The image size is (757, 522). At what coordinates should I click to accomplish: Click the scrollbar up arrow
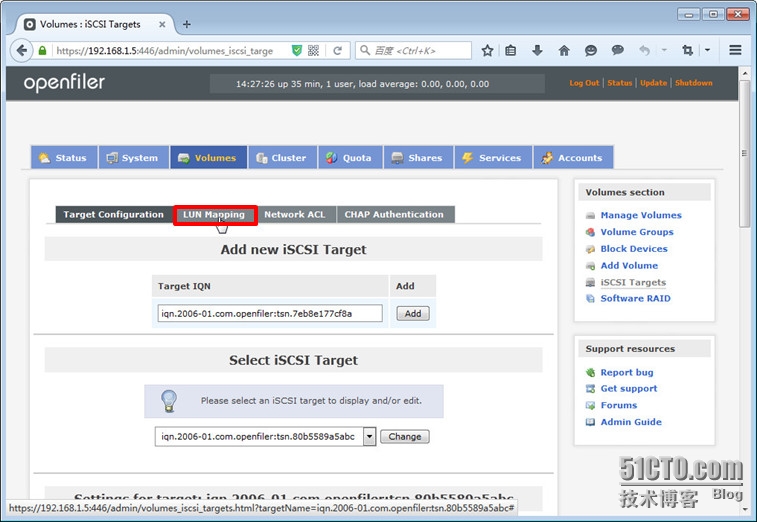point(744,73)
